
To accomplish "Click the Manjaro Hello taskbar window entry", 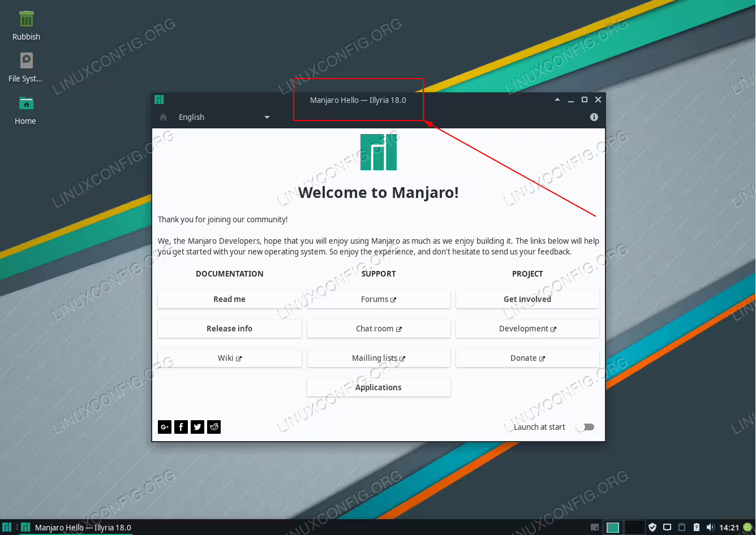I will pyautogui.click(x=76, y=527).
